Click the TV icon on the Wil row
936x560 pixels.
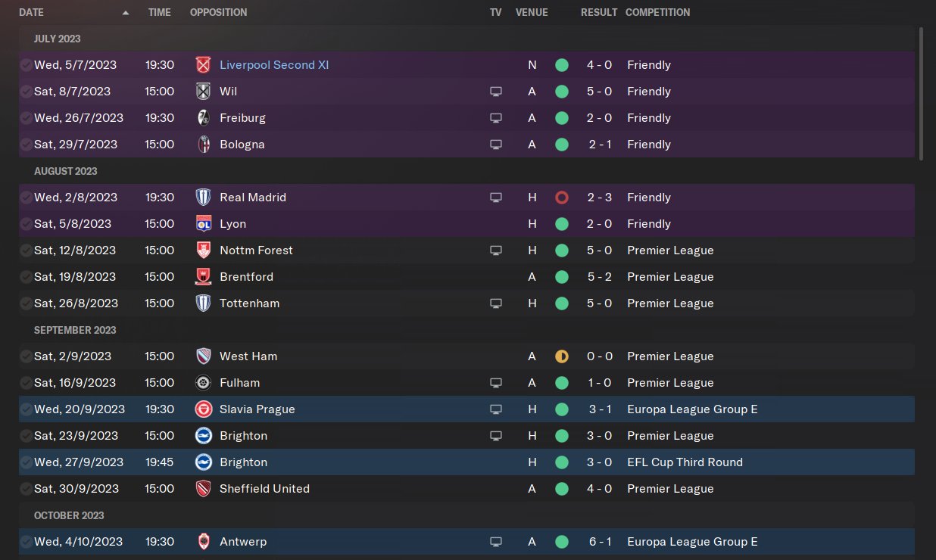pos(496,92)
